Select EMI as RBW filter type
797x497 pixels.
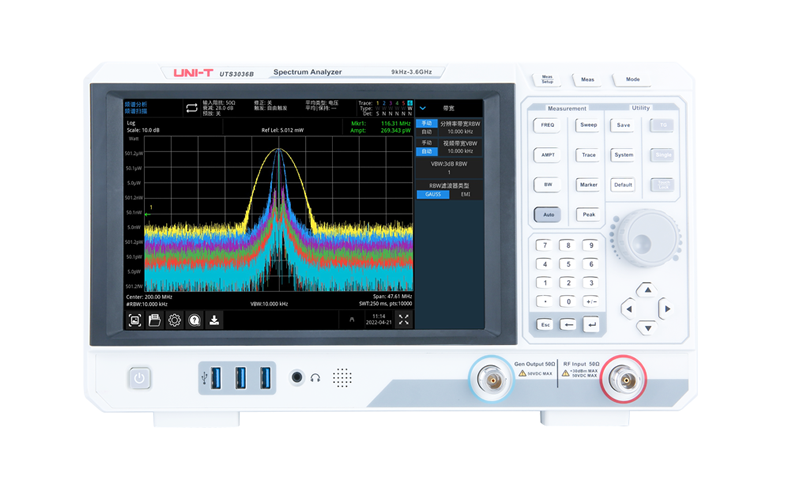coord(465,194)
